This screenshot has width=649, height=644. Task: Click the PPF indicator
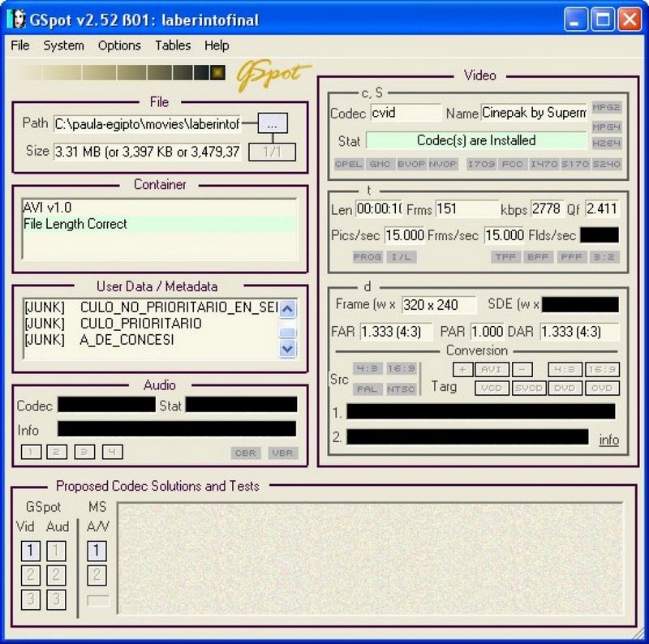coord(571,257)
